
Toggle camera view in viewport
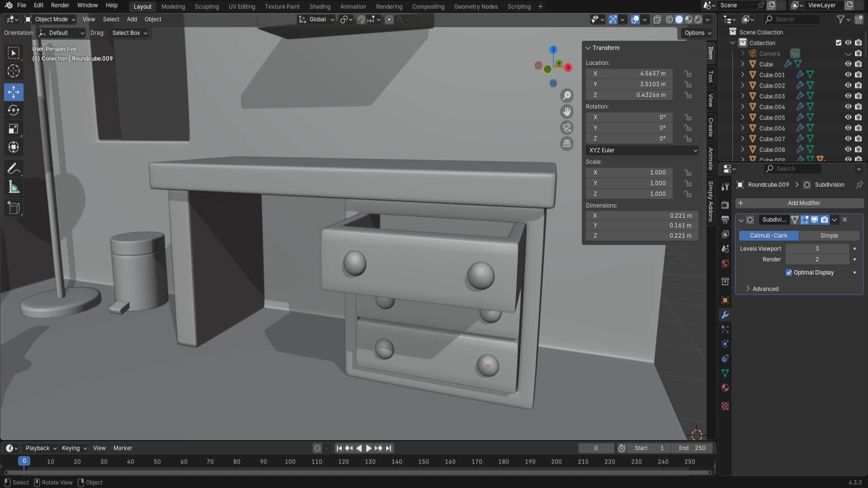[566, 127]
